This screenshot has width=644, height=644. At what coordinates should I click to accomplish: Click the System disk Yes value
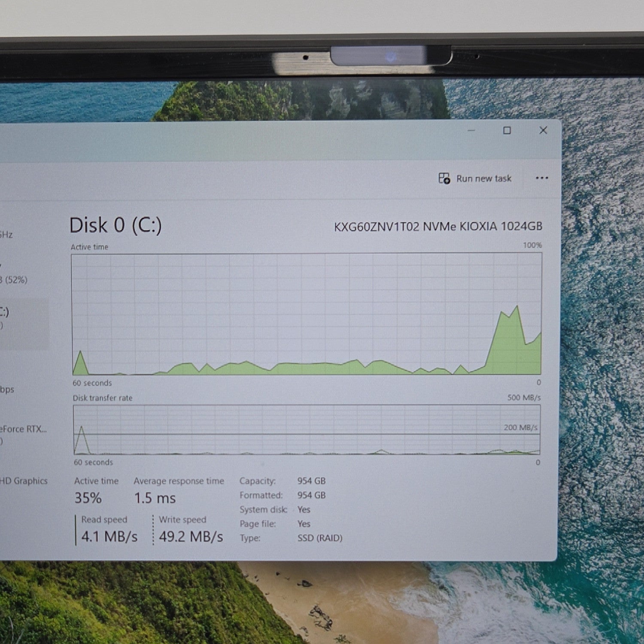304,510
